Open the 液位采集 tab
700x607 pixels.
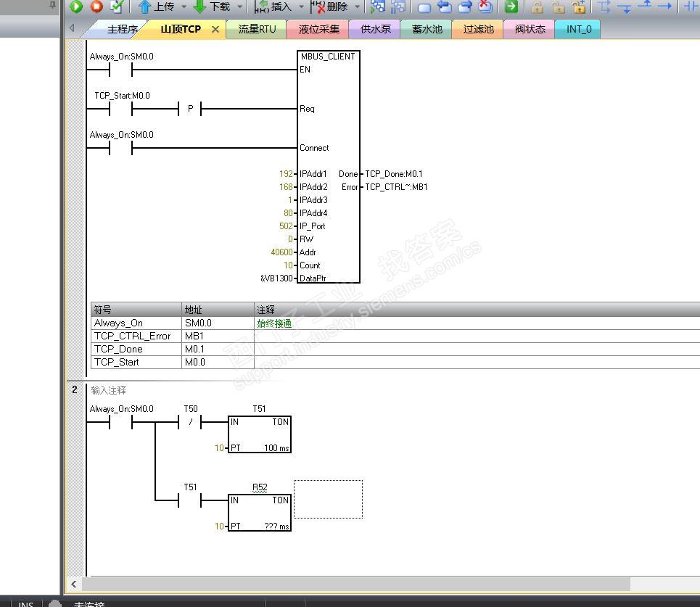tap(318, 29)
